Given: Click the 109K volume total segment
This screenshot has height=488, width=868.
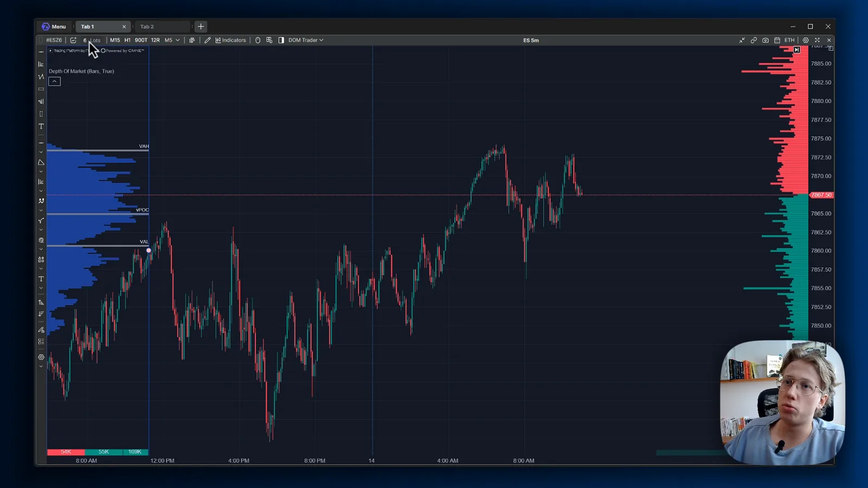Looking at the screenshot, I should pyautogui.click(x=135, y=452).
